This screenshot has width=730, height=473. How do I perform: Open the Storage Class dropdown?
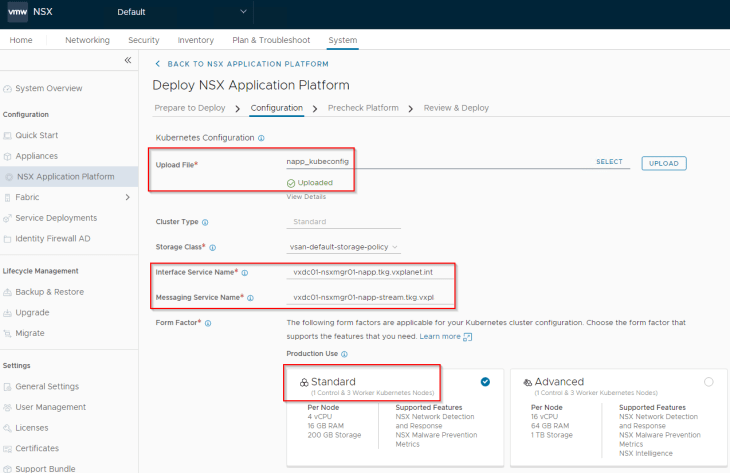click(343, 247)
